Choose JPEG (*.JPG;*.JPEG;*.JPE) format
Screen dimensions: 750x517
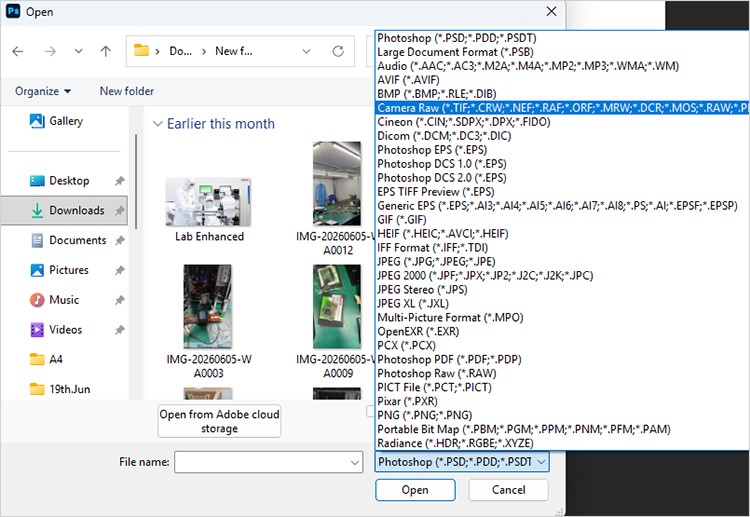pos(562,261)
